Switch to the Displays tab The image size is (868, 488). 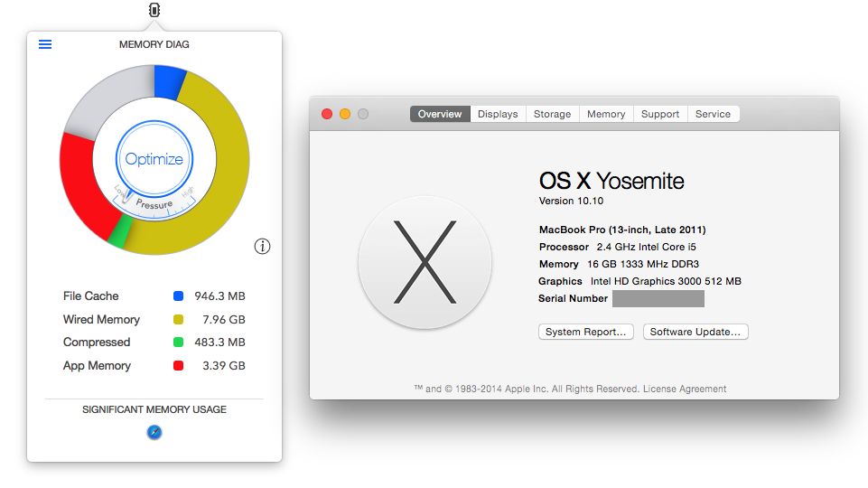(499, 114)
